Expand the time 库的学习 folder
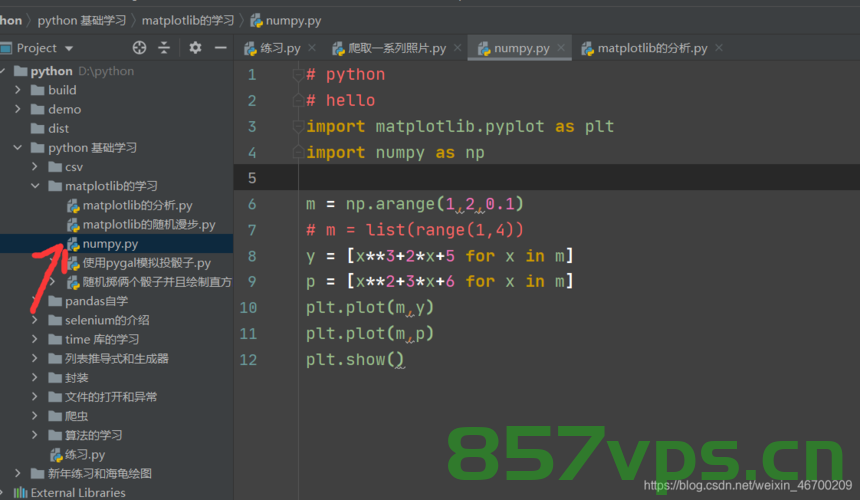Viewport: 860px width, 500px height. tap(35, 339)
